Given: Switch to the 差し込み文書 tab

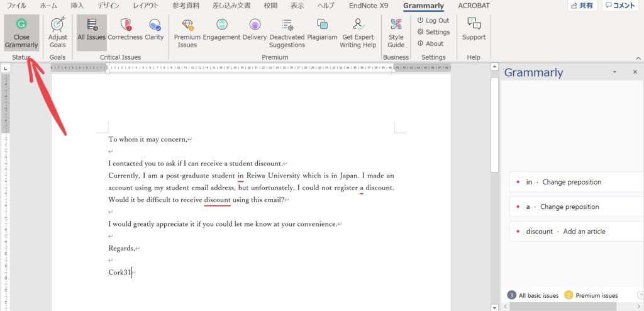Looking at the screenshot, I should [x=231, y=5].
